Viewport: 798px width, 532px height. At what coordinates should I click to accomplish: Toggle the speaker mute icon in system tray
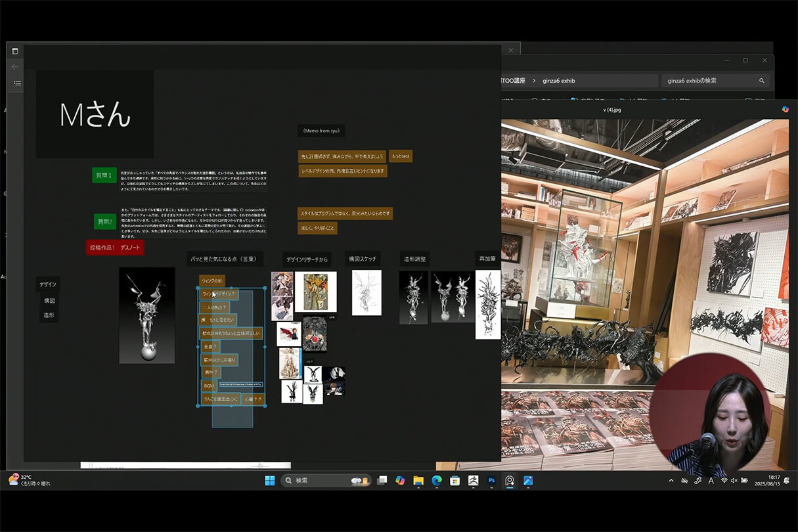[x=734, y=481]
